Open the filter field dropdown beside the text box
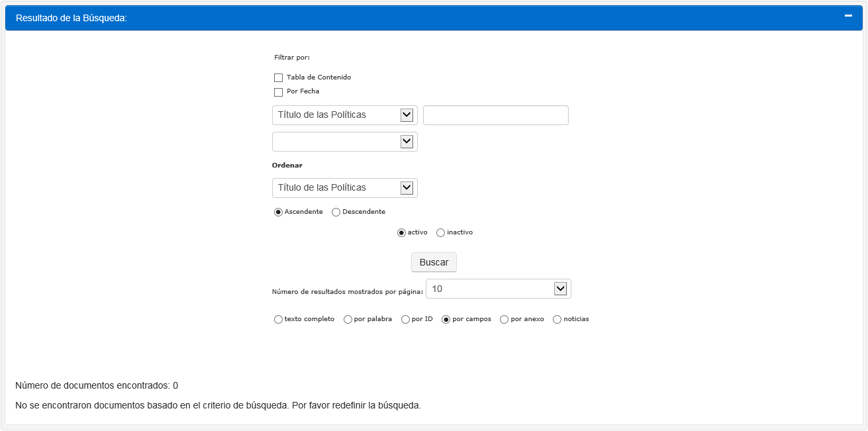 pos(344,115)
